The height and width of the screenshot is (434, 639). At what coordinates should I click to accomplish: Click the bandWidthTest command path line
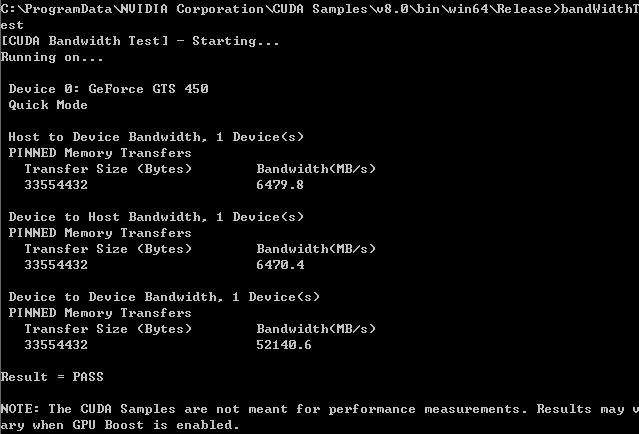click(320, 9)
